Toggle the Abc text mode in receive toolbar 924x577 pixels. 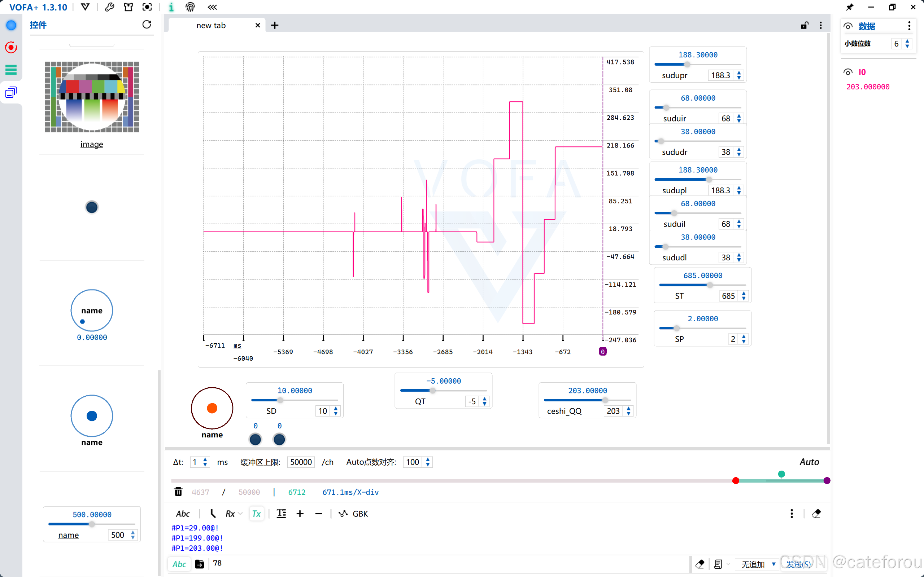click(183, 514)
